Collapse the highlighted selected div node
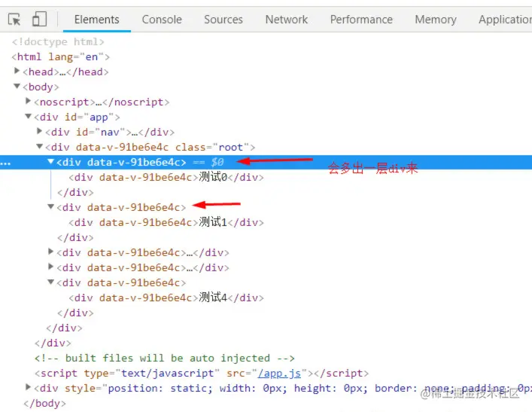Viewport: 532px width, 412px height. [x=51, y=161]
